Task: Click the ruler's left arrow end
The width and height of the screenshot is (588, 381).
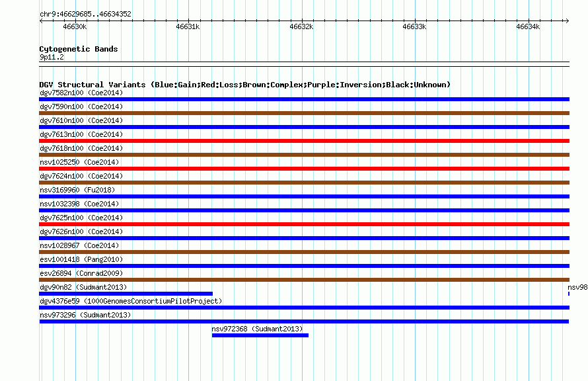Action: 41,21
